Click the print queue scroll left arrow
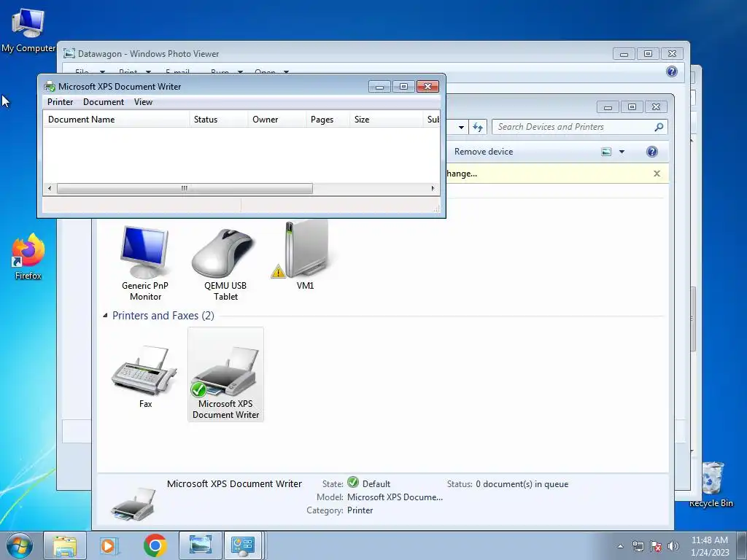This screenshot has height=560, width=747. click(50, 188)
